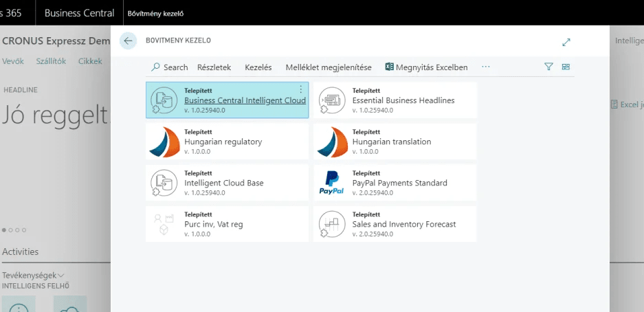Viewport: 644px width, 312px height.
Task: Open Szállítók in the background navigation
Action: pos(51,61)
